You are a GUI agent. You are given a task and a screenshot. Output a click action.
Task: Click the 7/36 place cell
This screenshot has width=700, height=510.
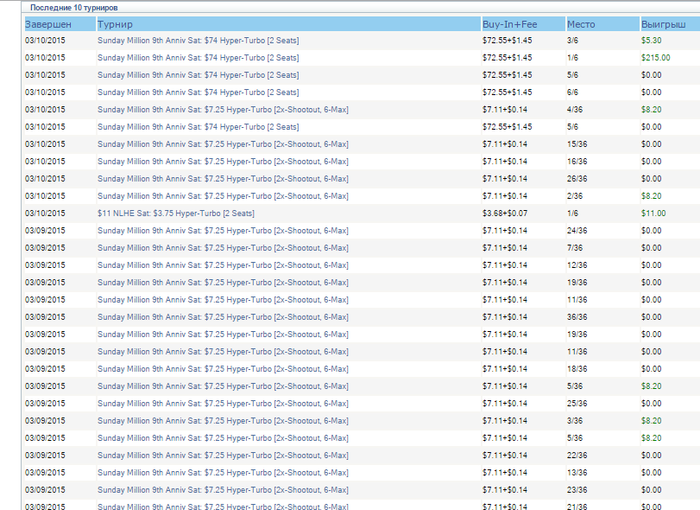(x=575, y=248)
